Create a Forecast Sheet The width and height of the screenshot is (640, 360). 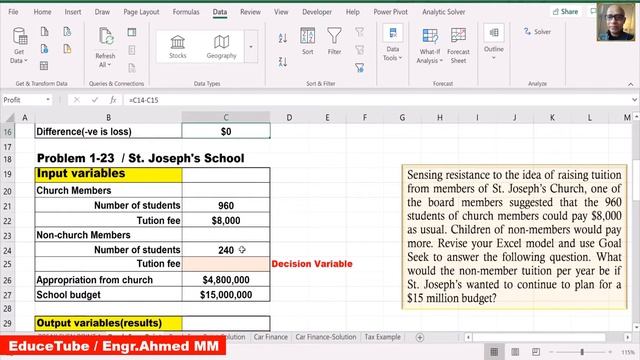pos(458,46)
